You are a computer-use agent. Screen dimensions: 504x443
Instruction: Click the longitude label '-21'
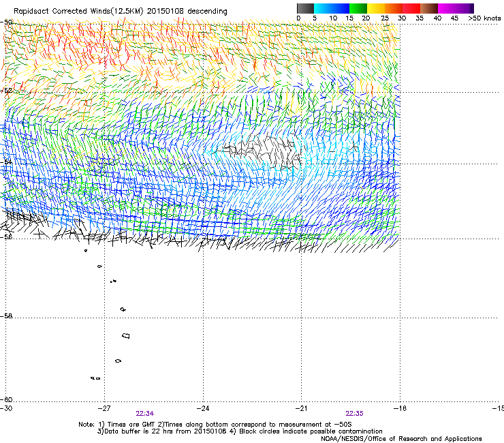point(301,408)
